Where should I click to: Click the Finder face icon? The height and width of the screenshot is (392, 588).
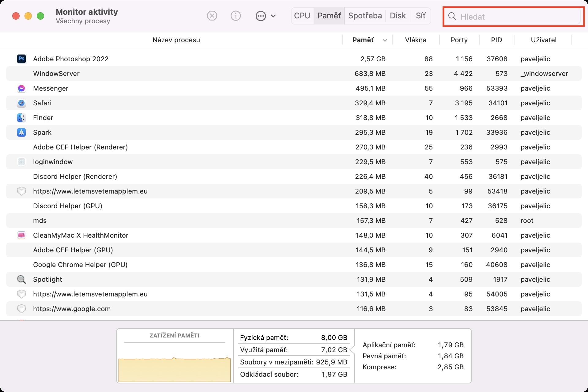(21, 118)
